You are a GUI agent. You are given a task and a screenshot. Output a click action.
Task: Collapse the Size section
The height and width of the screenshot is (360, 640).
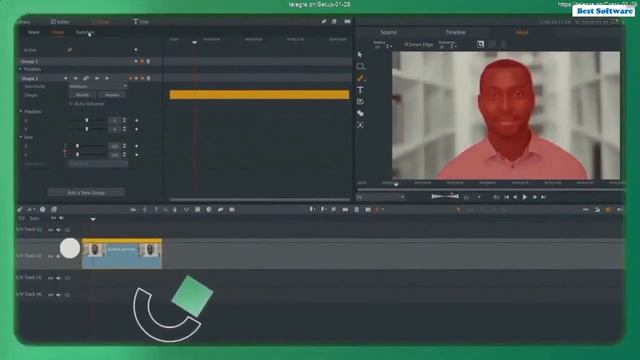(21, 137)
